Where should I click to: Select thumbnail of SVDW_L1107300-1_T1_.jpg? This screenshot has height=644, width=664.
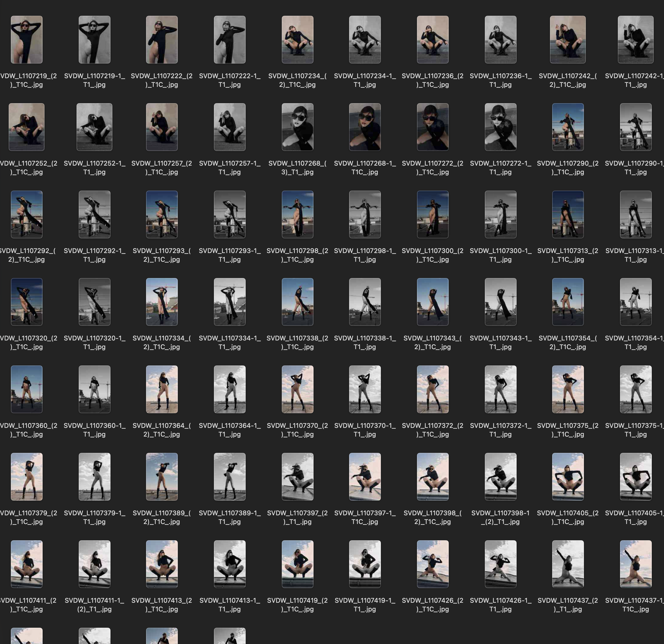[x=501, y=214]
